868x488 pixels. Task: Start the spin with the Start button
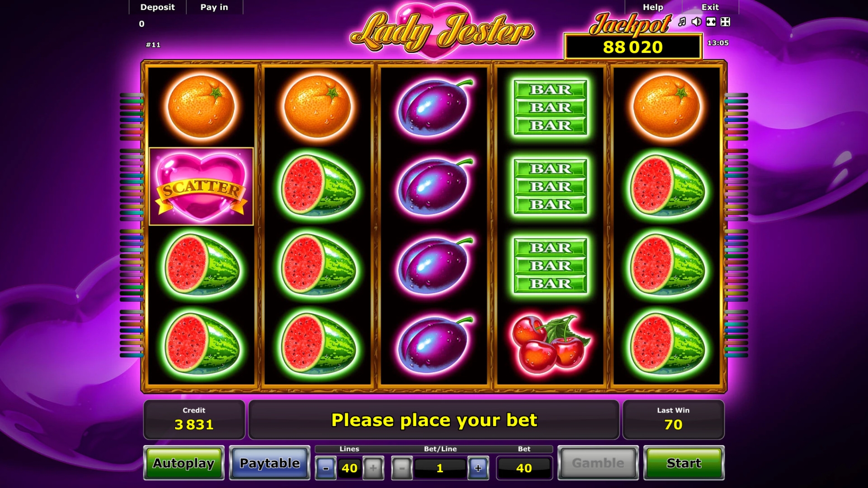click(x=684, y=463)
